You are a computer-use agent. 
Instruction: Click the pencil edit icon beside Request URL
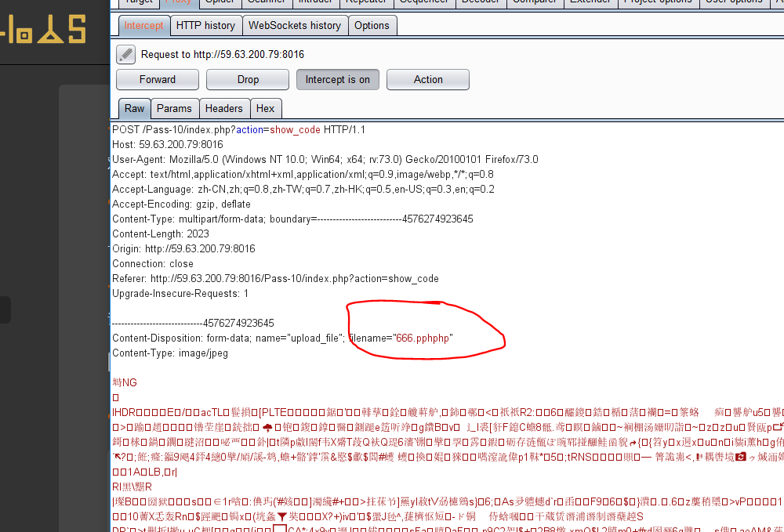126,54
